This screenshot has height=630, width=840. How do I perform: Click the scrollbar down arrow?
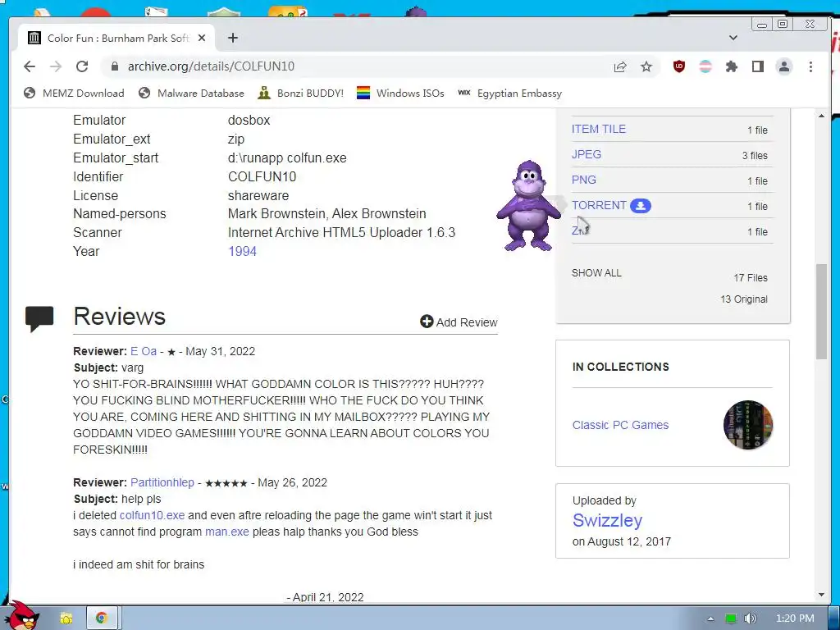tap(821, 595)
